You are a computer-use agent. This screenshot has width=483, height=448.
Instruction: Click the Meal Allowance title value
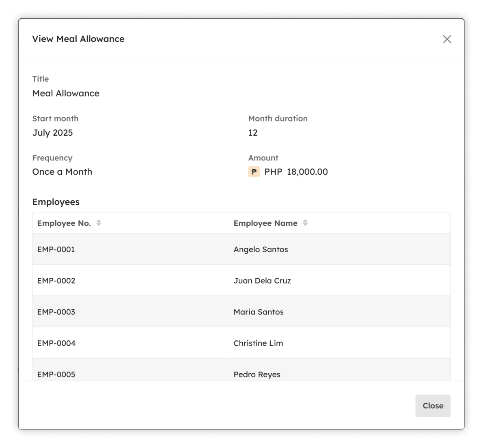point(66,93)
